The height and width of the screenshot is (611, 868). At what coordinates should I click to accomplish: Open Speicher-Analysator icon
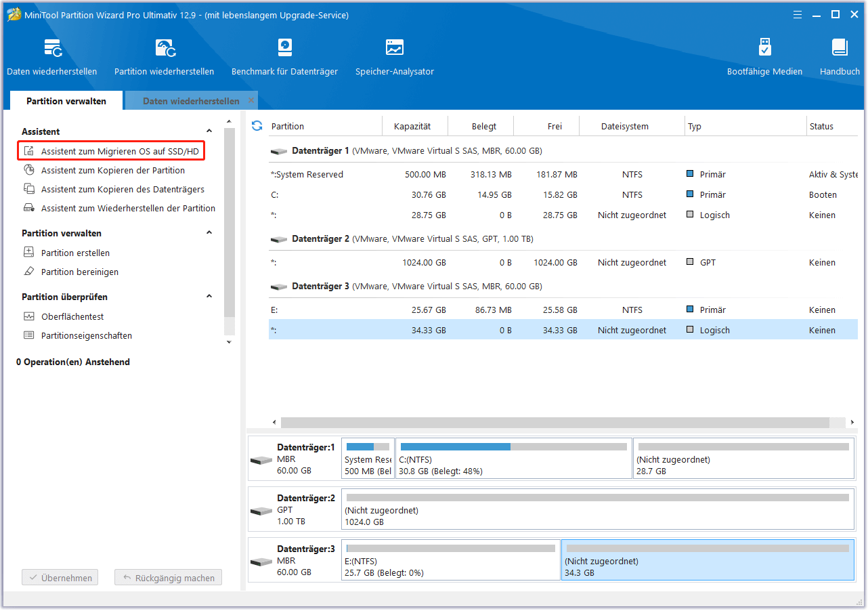tap(395, 47)
